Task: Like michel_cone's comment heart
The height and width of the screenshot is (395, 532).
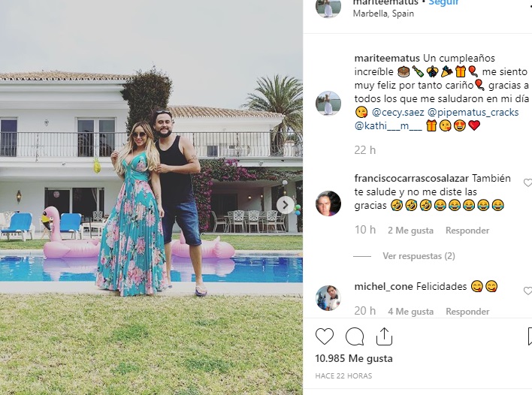Action: click(x=528, y=291)
